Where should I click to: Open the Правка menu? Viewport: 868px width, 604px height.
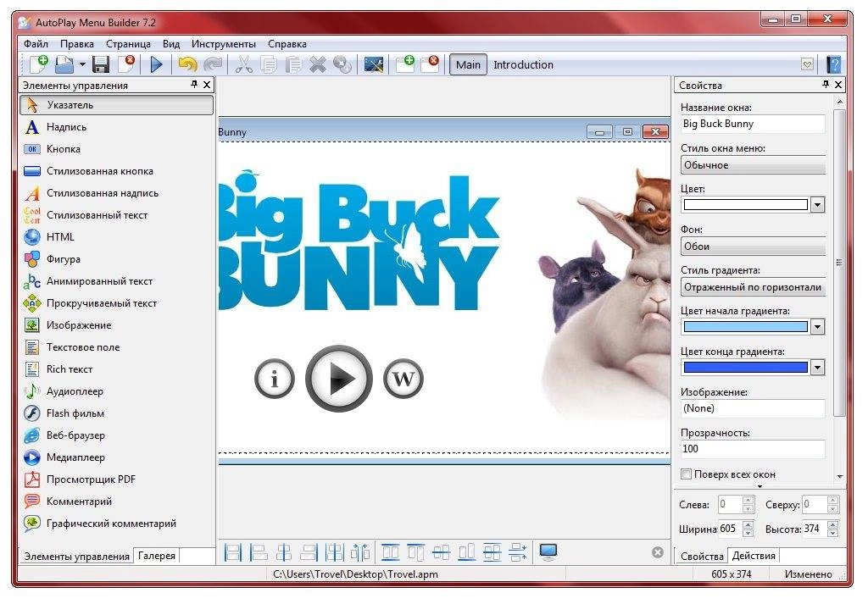pos(77,44)
